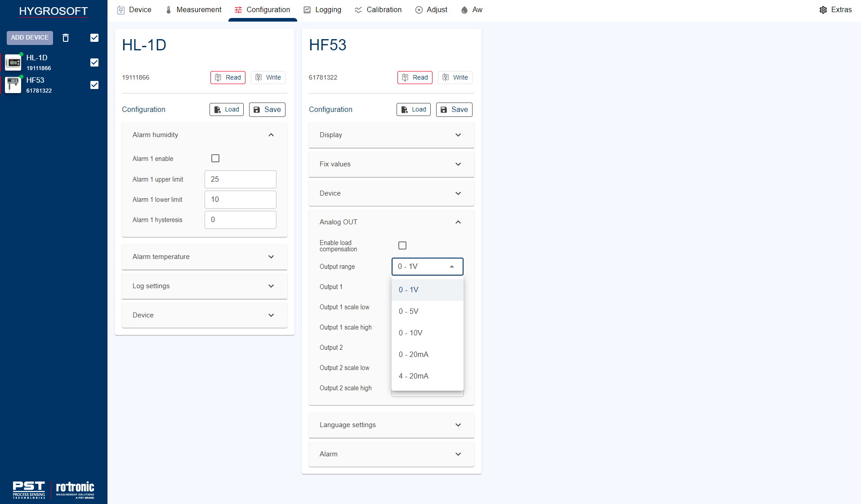
Task: Open the Device tab
Action: click(x=134, y=10)
